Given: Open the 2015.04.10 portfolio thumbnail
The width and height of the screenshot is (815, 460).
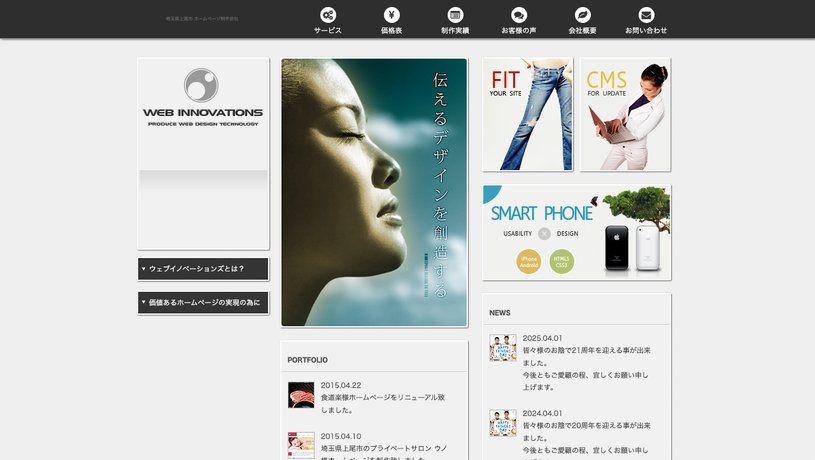Looking at the screenshot, I should tap(301, 445).
